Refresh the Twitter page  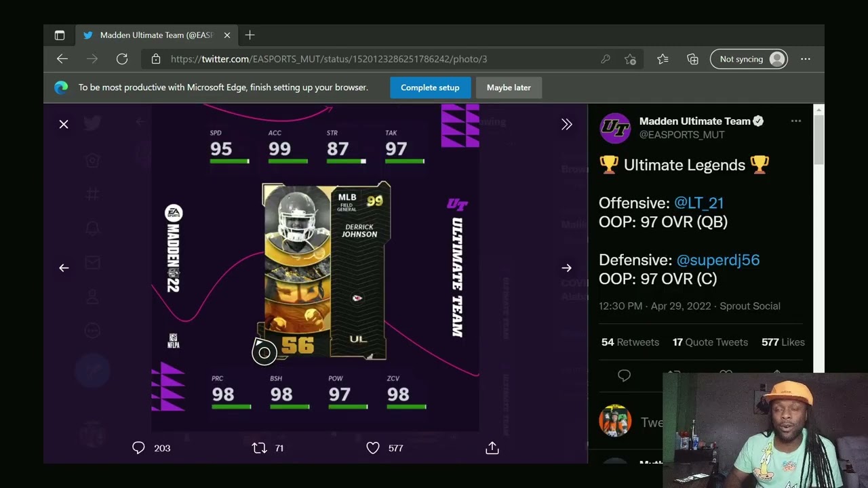pyautogui.click(x=122, y=59)
